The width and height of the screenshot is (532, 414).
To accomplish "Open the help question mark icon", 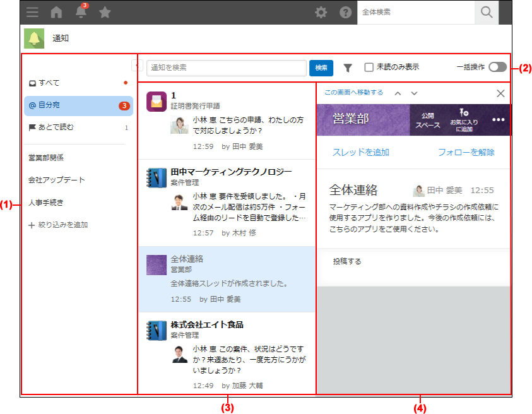I will (x=345, y=13).
